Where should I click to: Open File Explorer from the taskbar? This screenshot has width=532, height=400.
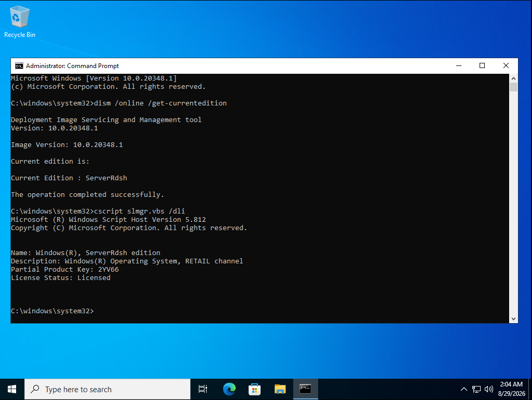click(280, 389)
